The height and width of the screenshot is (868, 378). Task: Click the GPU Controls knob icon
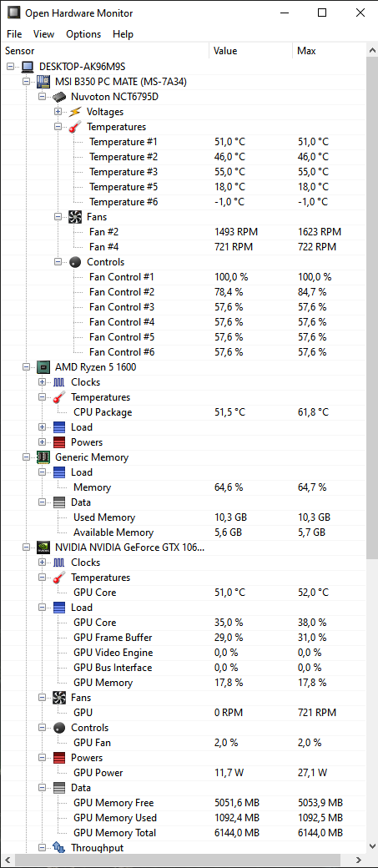point(59,728)
